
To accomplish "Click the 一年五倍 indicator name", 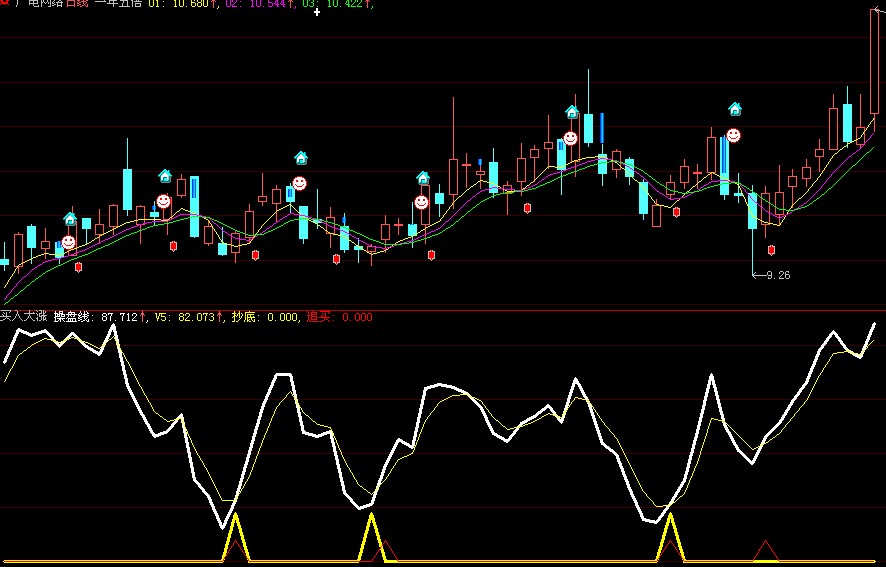I will click(x=118, y=5).
